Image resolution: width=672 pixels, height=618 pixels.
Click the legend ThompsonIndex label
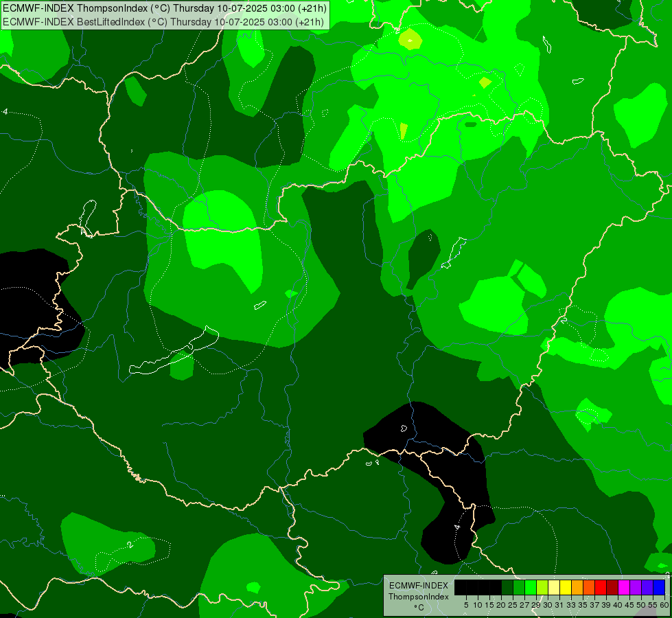pyautogui.click(x=419, y=597)
